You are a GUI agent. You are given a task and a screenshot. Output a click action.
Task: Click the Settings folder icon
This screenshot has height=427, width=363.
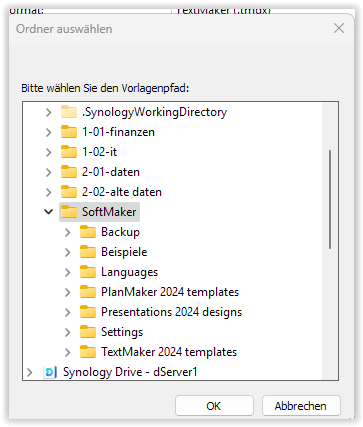coord(88,332)
